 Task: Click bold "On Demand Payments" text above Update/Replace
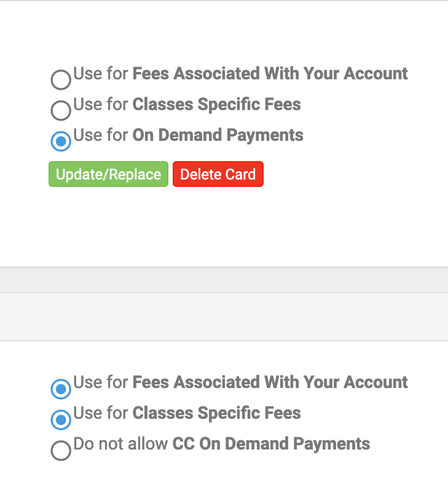218,135
